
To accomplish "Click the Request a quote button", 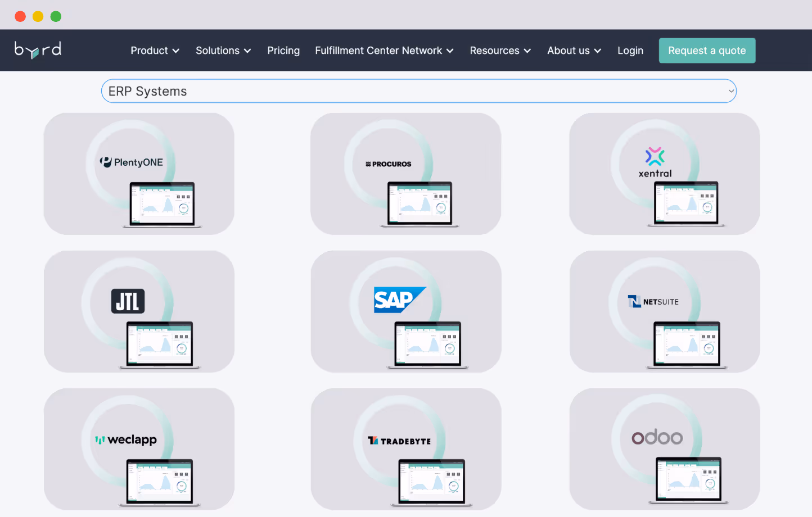I will 707,50.
